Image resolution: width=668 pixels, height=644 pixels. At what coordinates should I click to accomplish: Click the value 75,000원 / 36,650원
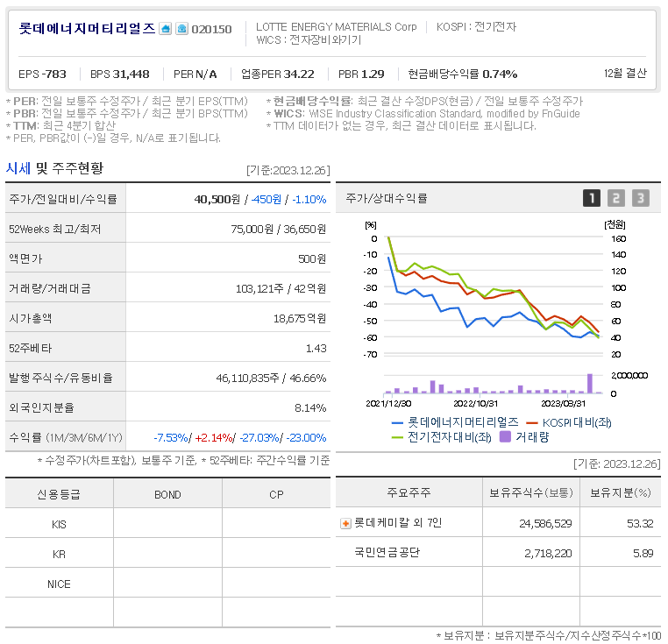(x=279, y=230)
